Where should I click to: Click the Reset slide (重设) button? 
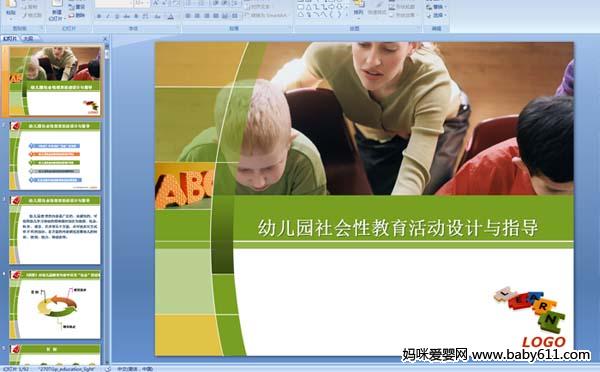tap(77, 7)
